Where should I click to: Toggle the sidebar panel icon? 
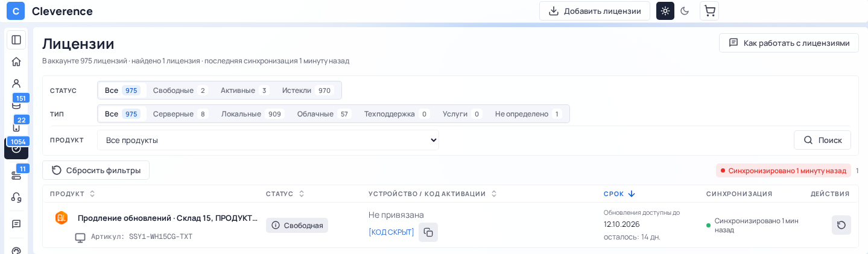coord(16,40)
